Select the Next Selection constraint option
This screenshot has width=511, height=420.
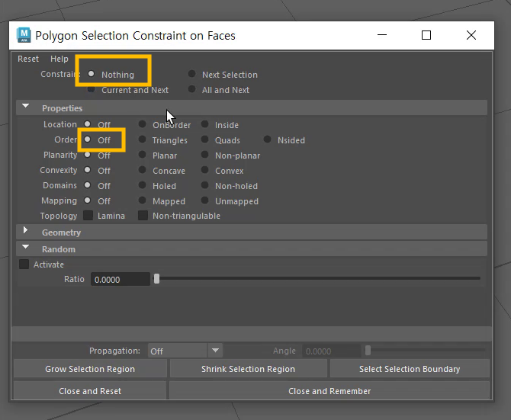click(191, 74)
